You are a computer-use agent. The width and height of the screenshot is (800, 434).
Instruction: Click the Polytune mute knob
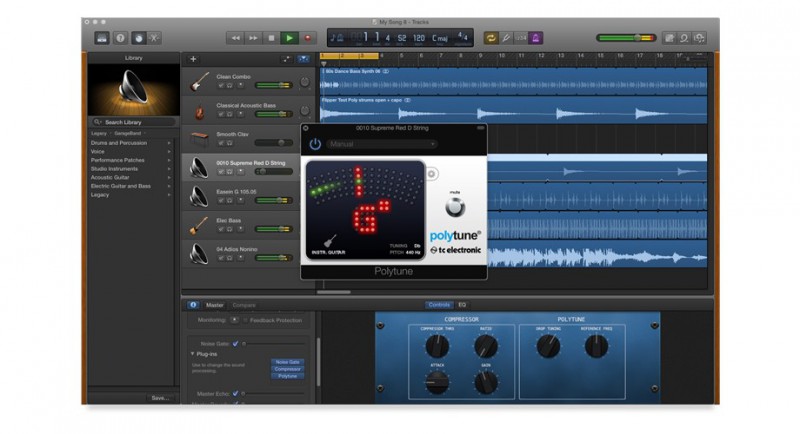(455, 207)
